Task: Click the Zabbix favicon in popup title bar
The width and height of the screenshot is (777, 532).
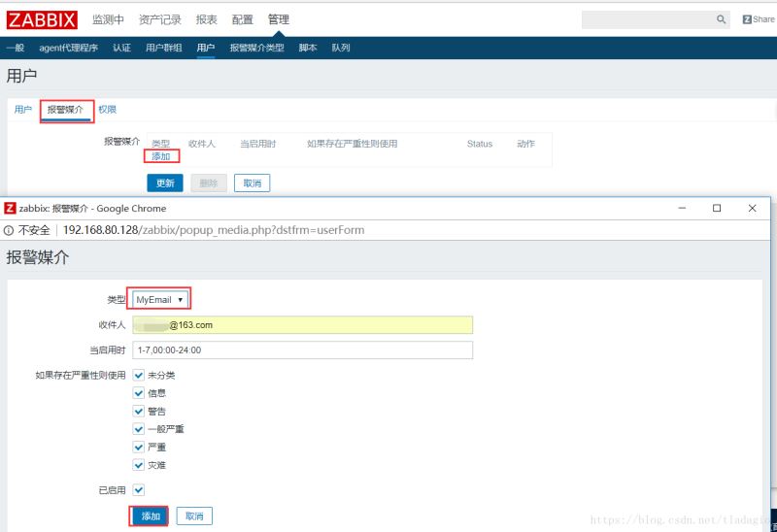Action: [x=10, y=208]
